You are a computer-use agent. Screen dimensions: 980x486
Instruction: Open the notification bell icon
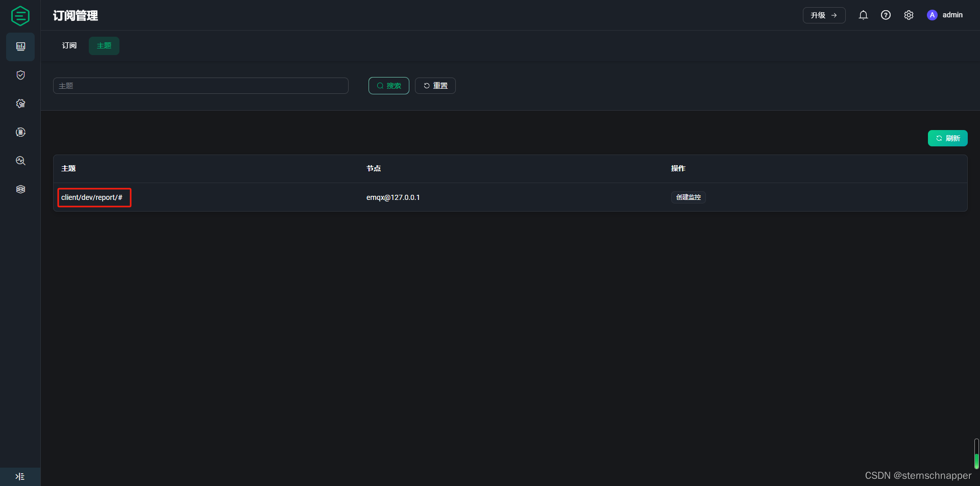pyautogui.click(x=863, y=15)
